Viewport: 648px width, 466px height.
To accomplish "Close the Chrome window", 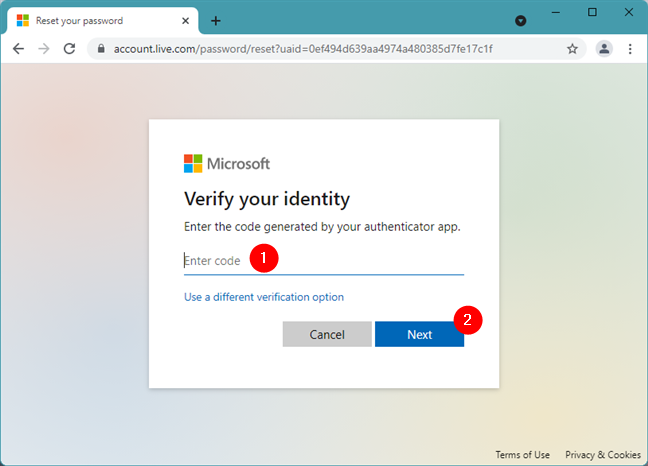I will tap(629, 12).
